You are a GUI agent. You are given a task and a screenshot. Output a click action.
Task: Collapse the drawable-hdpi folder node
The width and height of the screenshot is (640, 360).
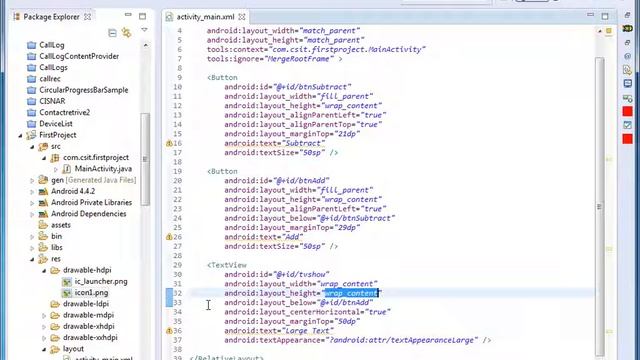tap(44, 271)
